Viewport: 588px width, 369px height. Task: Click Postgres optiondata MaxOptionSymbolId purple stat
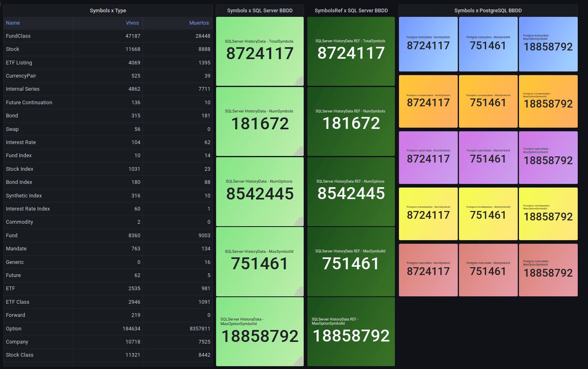548,158
